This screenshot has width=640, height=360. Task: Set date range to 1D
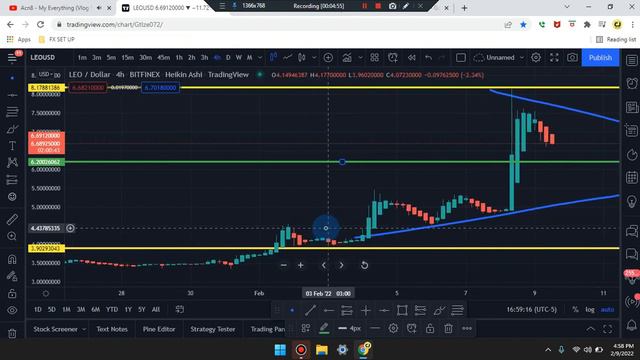(38, 309)
